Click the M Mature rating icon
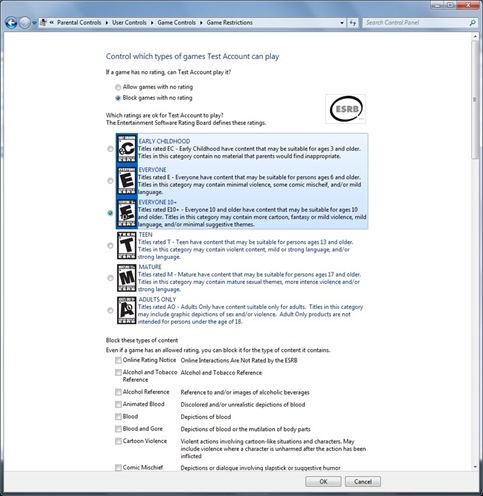 127,278
